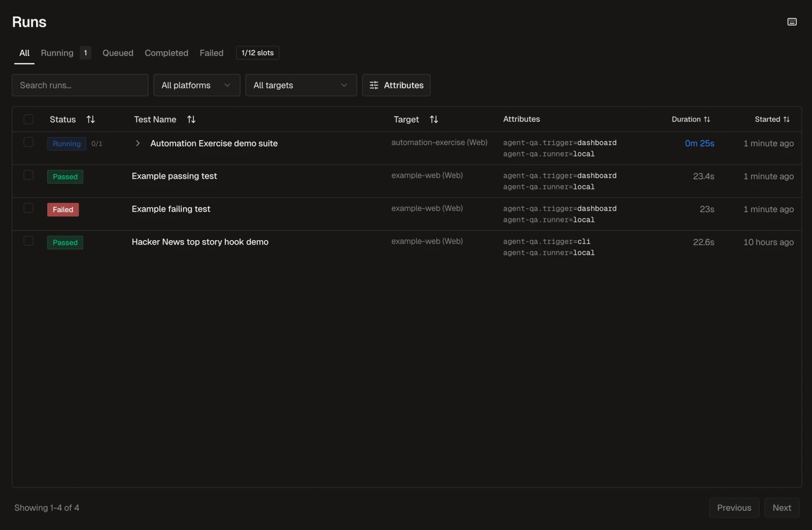
Task: Open the Example failing test run
Action: point(171,209)
